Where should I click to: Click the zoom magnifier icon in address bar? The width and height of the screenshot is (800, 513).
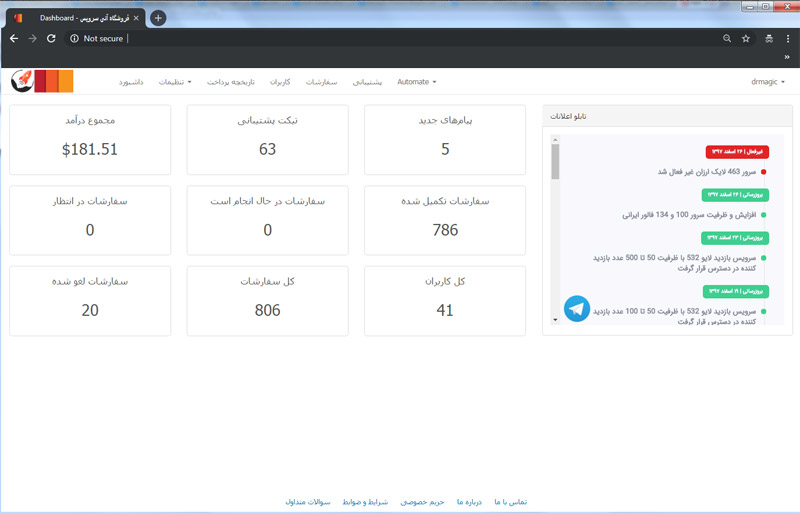point(727,38)
